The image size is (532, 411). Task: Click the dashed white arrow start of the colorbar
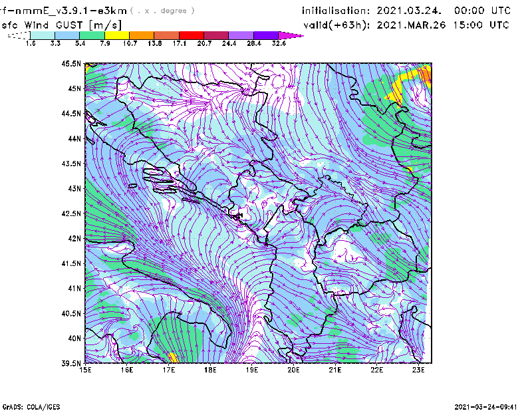pyautogui.click(x=19, y=35)
